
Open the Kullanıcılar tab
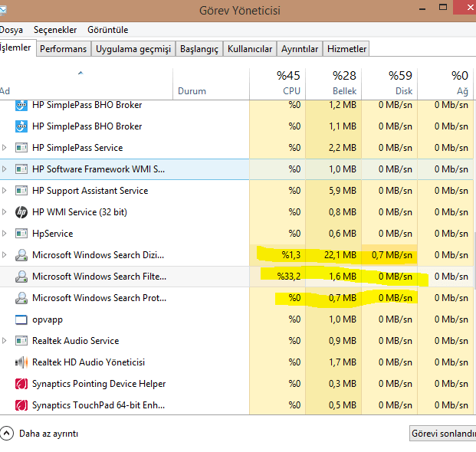click(x=250, y=49)
